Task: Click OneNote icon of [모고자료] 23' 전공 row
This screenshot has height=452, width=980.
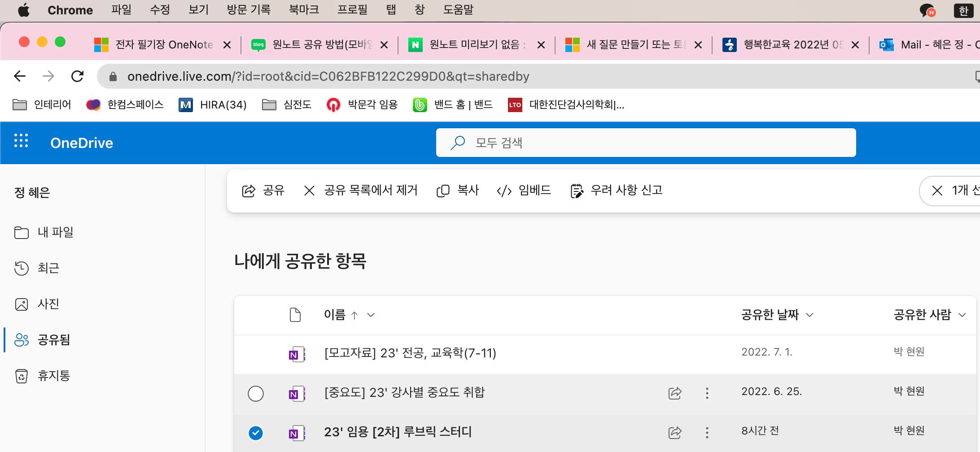Action: click(297, 354)
